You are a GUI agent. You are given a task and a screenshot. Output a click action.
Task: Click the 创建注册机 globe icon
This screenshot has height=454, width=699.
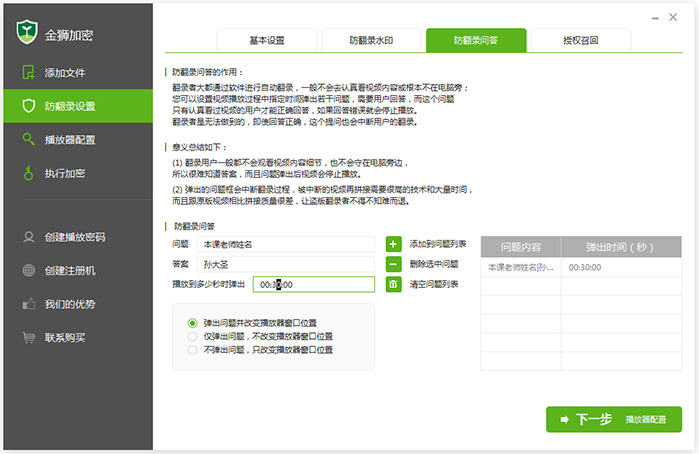pos(29,270)
